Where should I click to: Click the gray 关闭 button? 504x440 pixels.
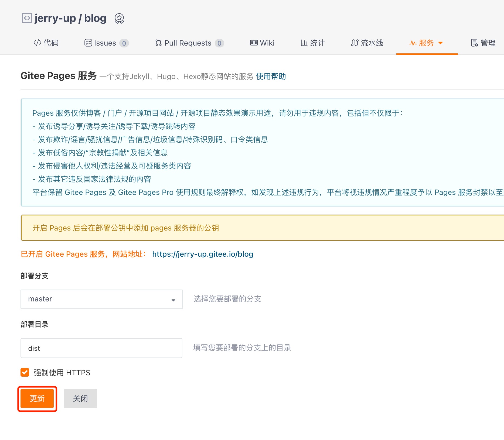[80, 398]
